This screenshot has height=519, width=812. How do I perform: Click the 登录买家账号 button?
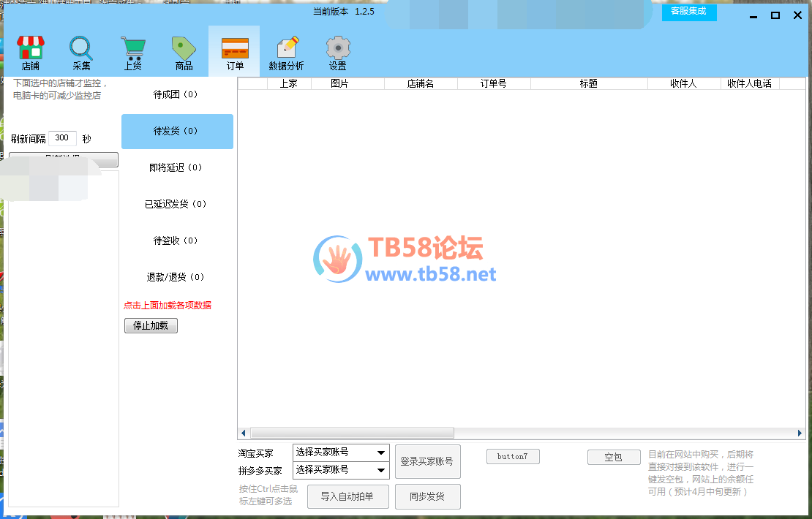click(427, 461)
